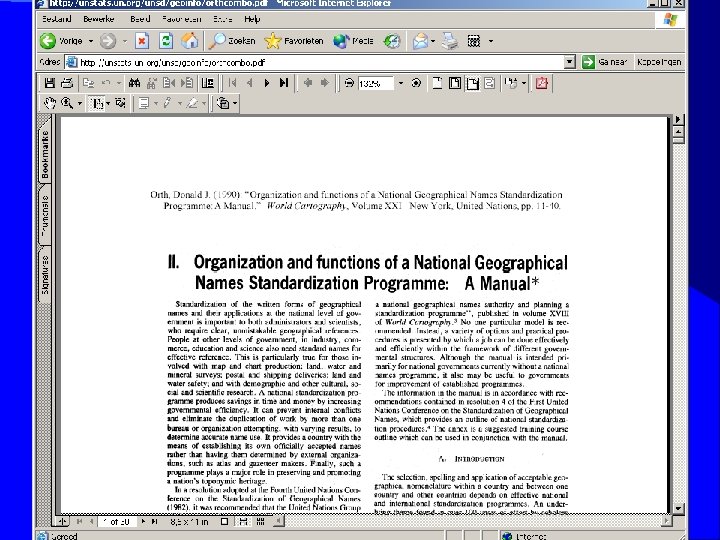The image size is (720, 540).
Task: Click the Koppelingen links label
Action: click(659, 62)
